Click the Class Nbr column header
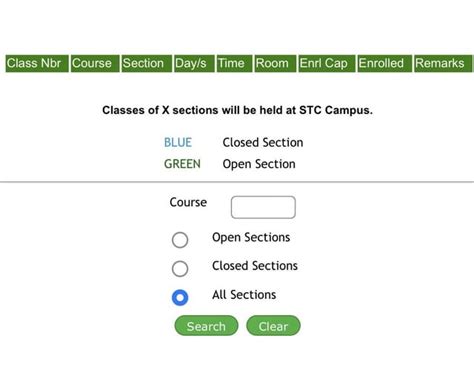Viewport: 474px width, 367px height. 37,63
